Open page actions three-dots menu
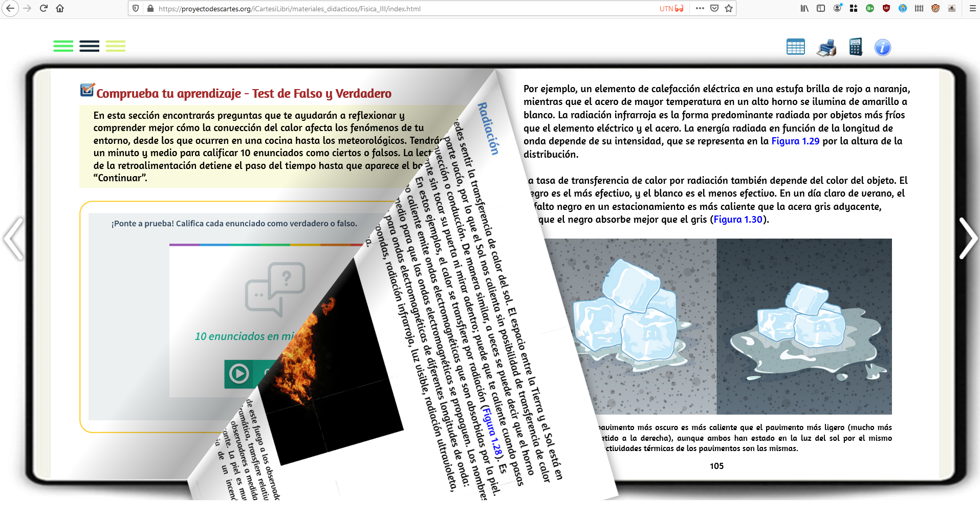Viewport: 980px width, 513px height. coord(700,8)
